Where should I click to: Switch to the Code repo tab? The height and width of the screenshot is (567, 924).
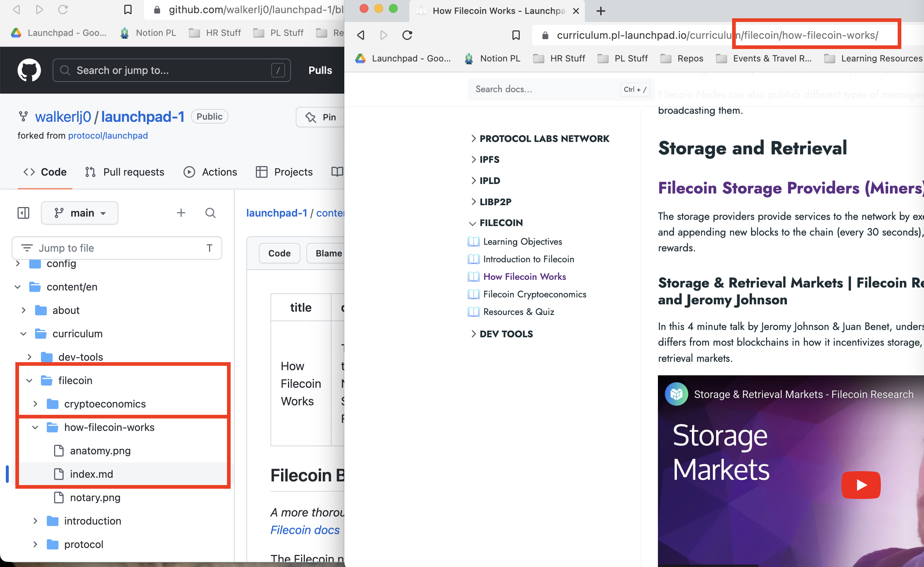pyautogui.click(x=45, y=172)
